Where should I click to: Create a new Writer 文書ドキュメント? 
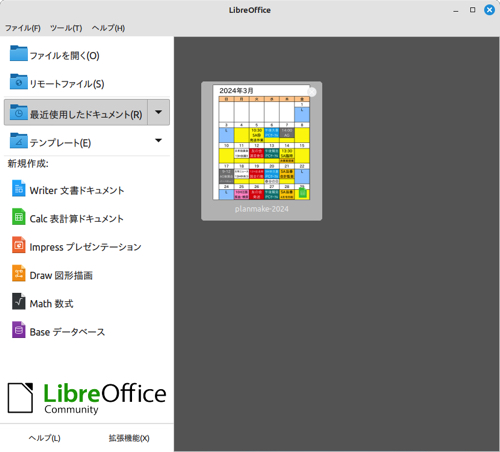tap(87, 190)
